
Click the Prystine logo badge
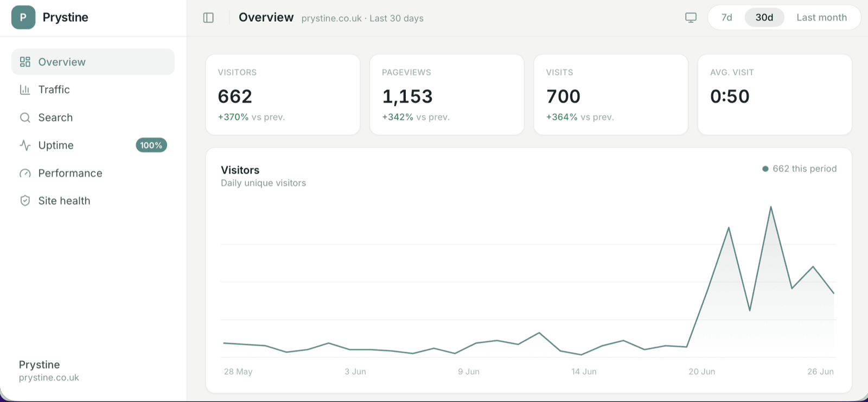click(23, 17)
